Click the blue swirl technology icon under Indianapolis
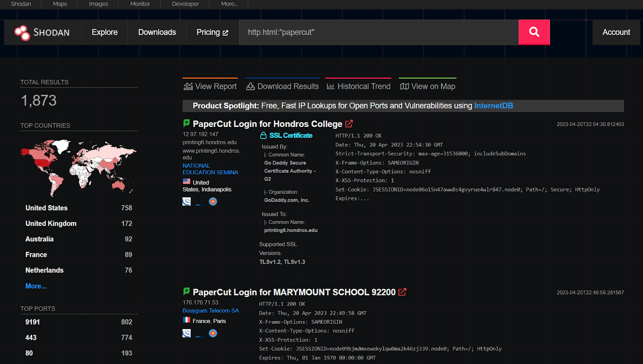Viewport: 643px width, 364px height. point(186,201)
